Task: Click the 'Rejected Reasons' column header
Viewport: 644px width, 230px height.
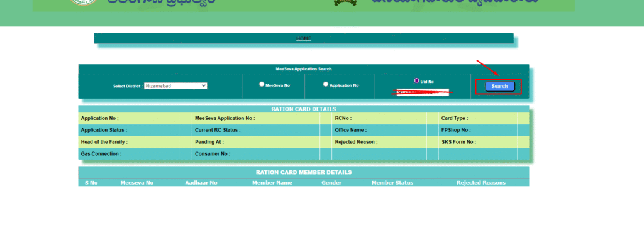Action: click(481, 183)
